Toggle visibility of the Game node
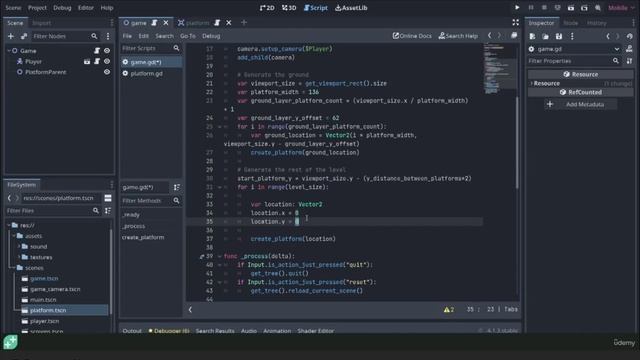640x360 pixels. 107,51
